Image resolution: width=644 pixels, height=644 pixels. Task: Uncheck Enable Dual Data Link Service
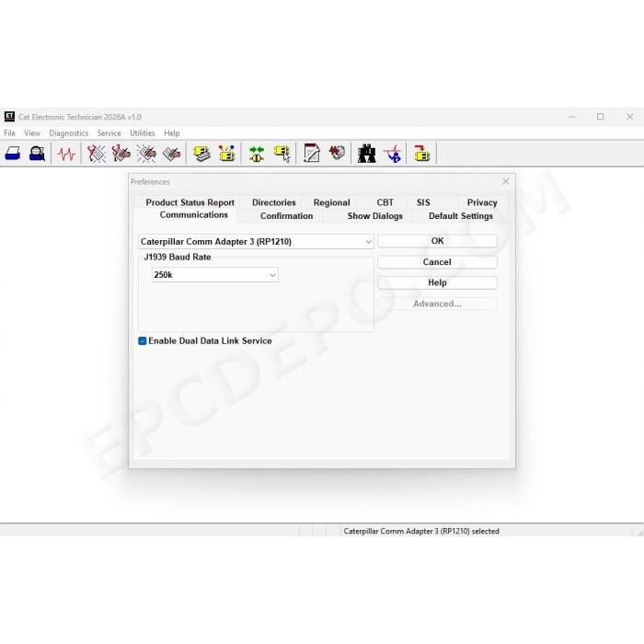143,341
